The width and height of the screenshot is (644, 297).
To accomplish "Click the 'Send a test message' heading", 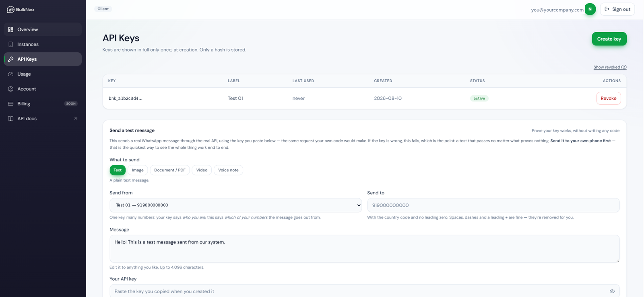I will [x=132, y=130].
